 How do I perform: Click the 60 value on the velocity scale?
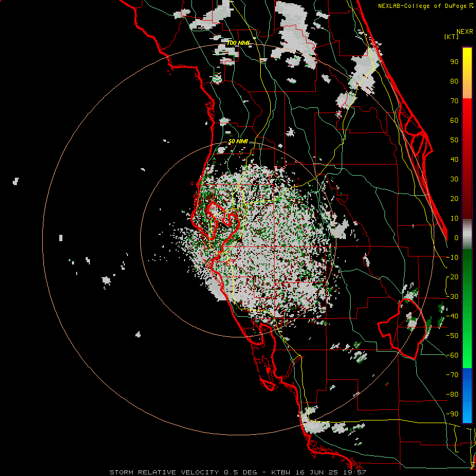pos(454,121)
